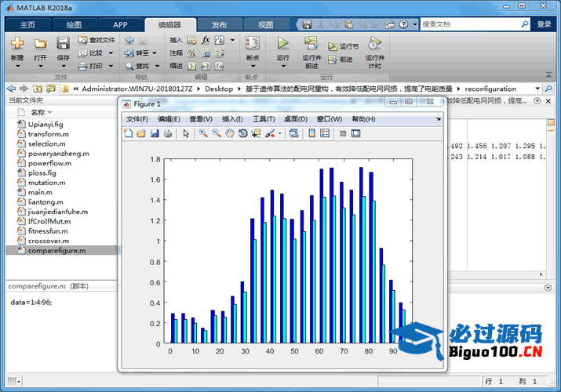Open the Insert menu in Figure 1
Viewport: 561px width, 392px height.
pos(233,119)
